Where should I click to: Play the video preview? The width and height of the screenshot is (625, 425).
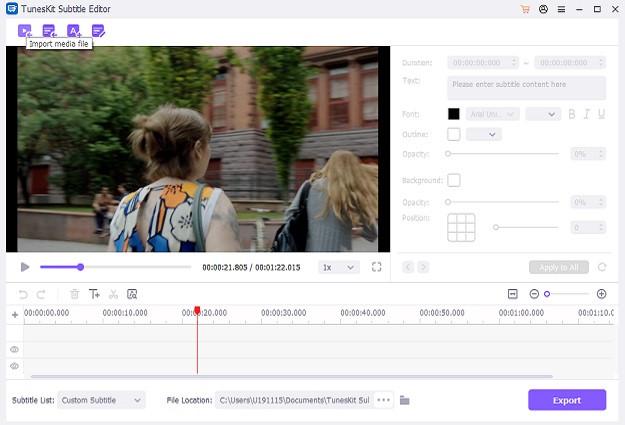pos(25,267)
